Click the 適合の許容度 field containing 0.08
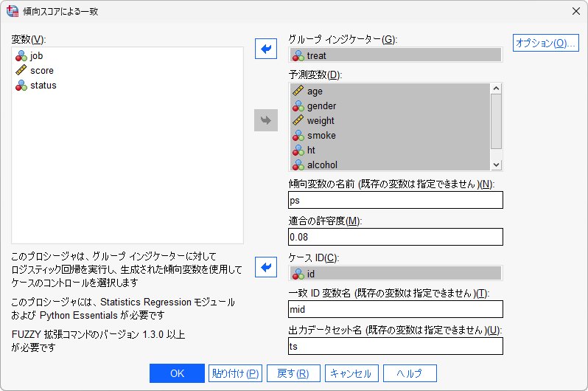588x391 pixels. pos(395,237)
